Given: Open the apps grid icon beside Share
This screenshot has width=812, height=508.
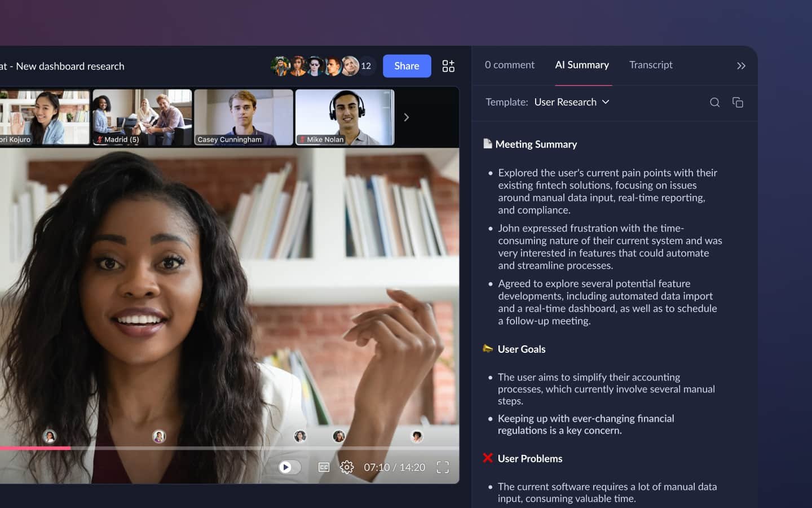Looking at the screenshot, I should [x=448, y=66].
